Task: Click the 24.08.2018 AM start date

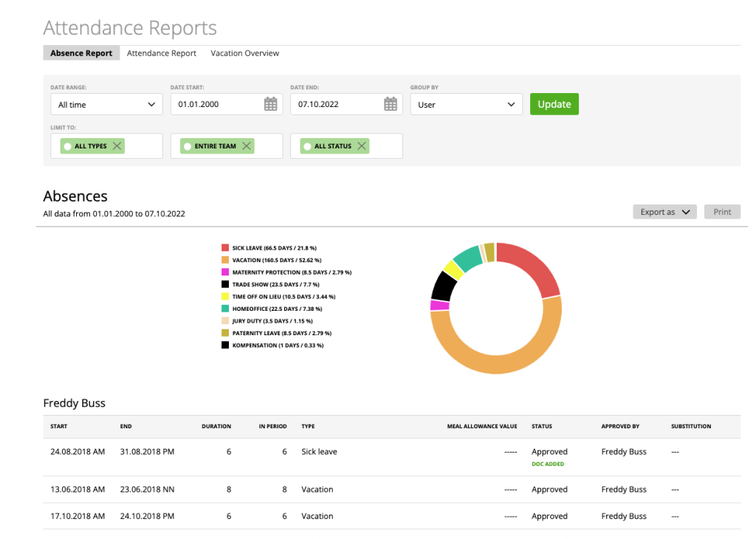Action: coord(78,452)
